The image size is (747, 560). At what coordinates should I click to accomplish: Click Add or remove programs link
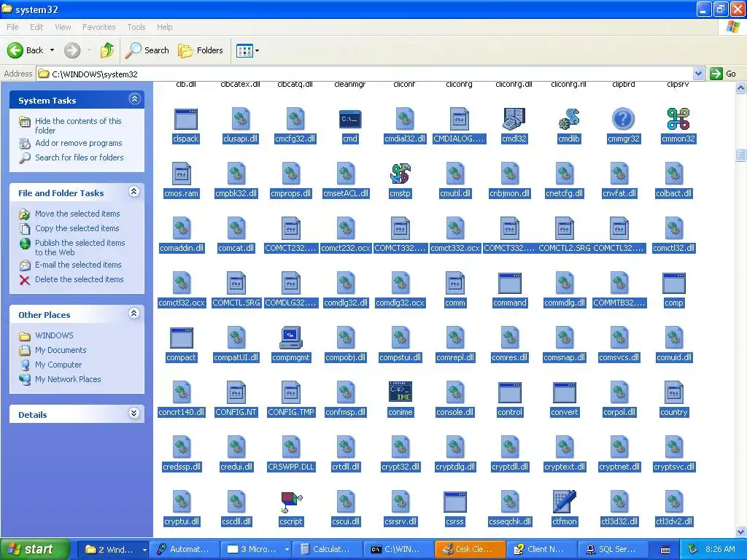79,143
